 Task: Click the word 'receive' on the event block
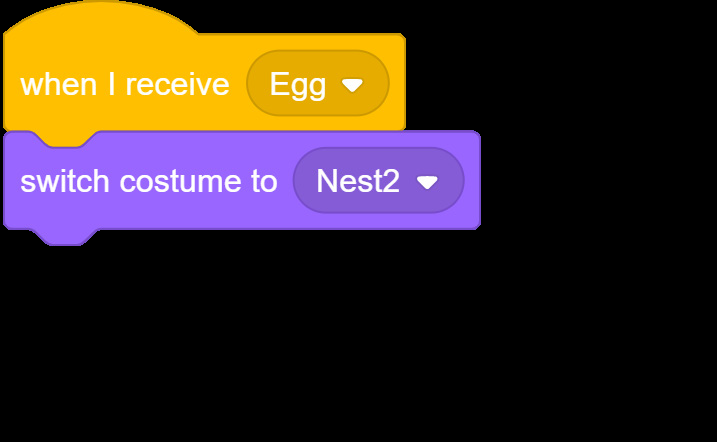pos(177,85)
